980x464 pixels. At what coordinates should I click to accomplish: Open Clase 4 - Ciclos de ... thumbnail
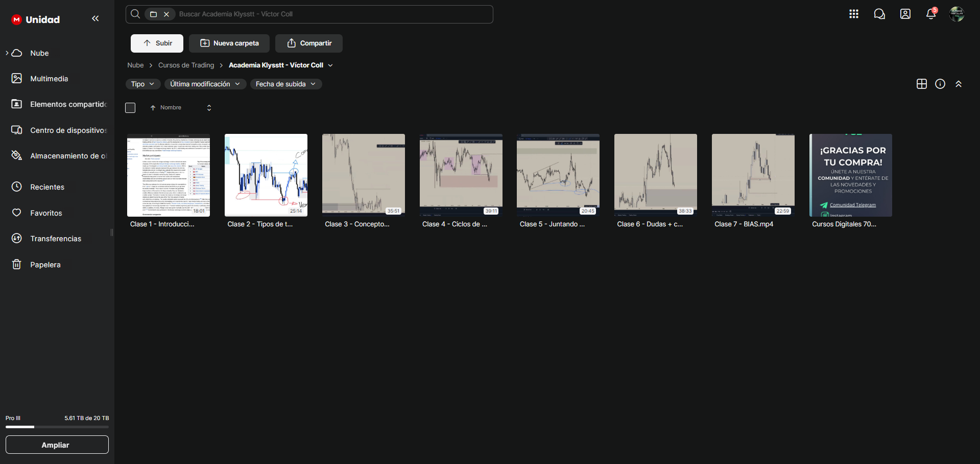pos(461,175)
